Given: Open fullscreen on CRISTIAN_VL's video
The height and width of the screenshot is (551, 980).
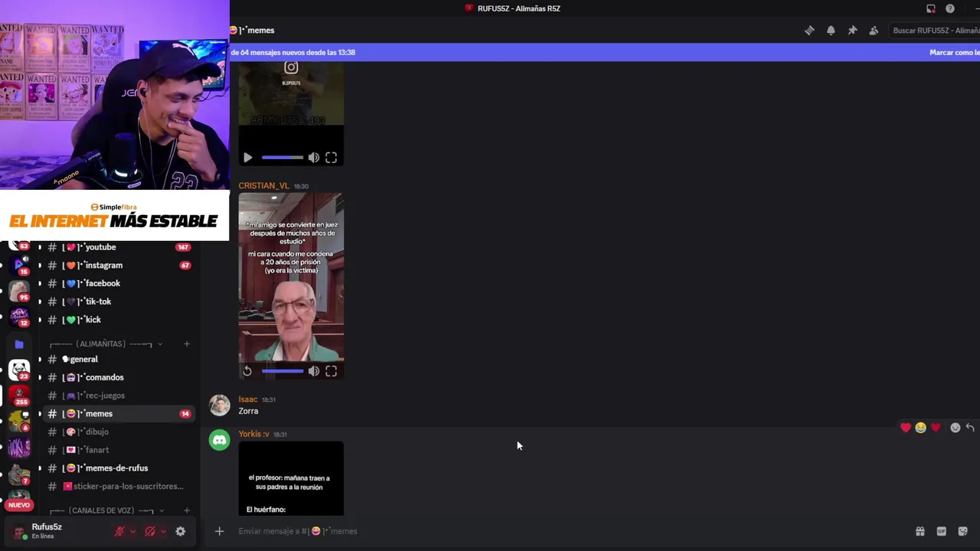Looking at the screenshot, I should click(331, 371).
